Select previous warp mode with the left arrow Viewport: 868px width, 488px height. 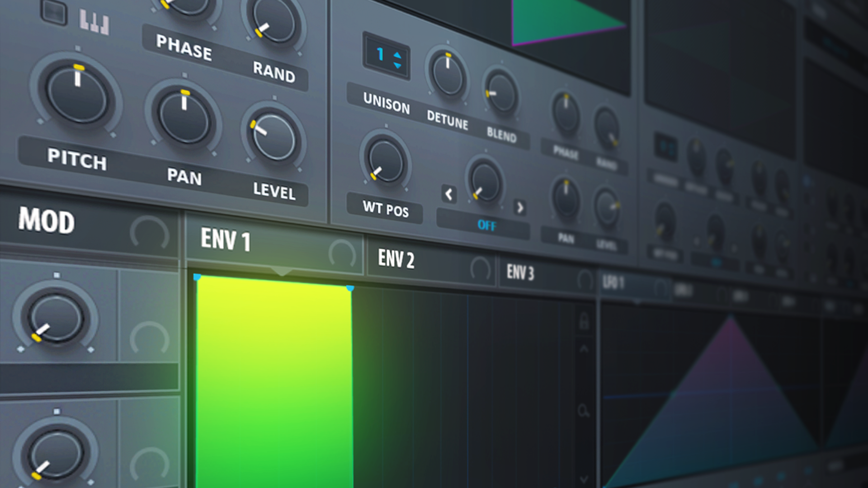(x=448, y=194)
